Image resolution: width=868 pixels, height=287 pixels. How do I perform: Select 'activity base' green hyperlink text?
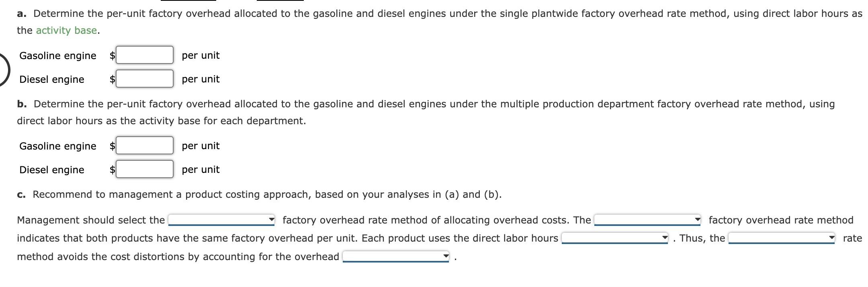coord(66,30)
